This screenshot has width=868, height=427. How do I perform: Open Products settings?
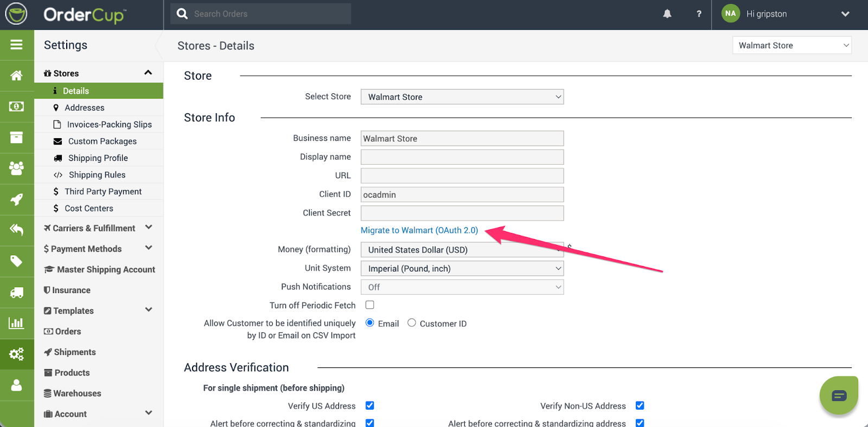point(67,372)
